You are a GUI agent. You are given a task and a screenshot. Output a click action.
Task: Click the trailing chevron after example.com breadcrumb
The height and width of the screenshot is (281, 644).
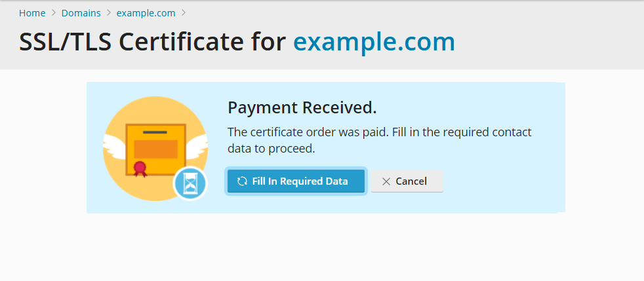point(184,12)
